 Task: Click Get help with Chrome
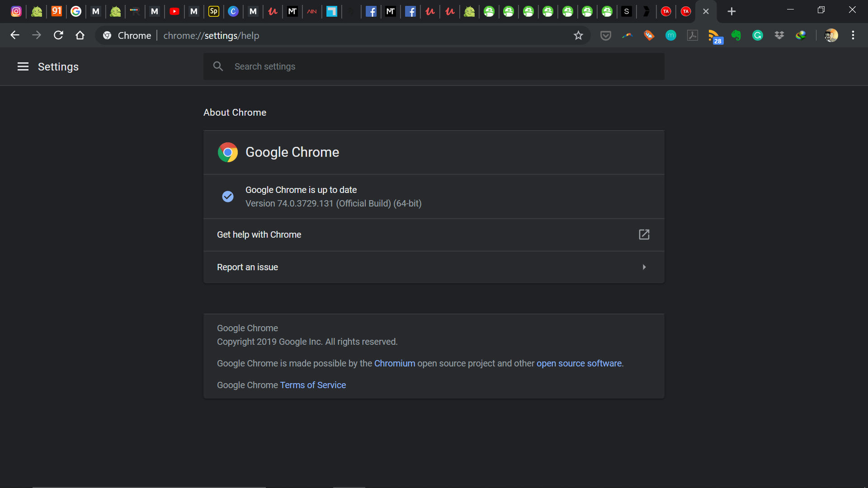(259, 235)
